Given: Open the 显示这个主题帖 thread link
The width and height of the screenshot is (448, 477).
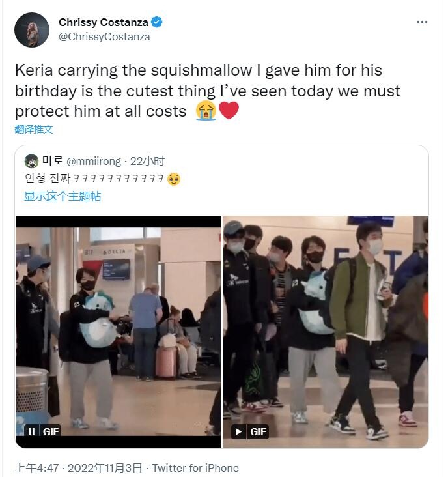Looking at the screenshot, I should click(63, 196).
